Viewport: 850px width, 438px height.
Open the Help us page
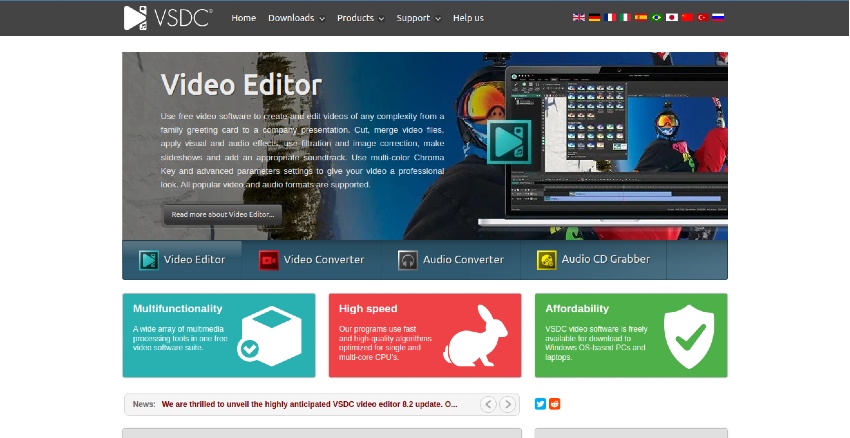(468, 18)
